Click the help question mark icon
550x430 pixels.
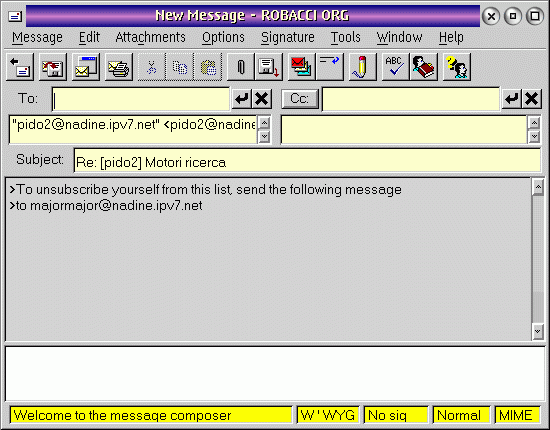456,67
